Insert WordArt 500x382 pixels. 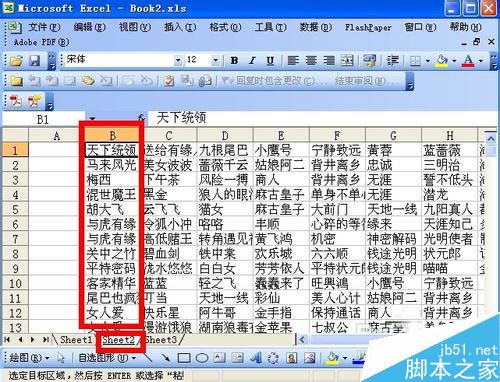[x=255, y=358]
